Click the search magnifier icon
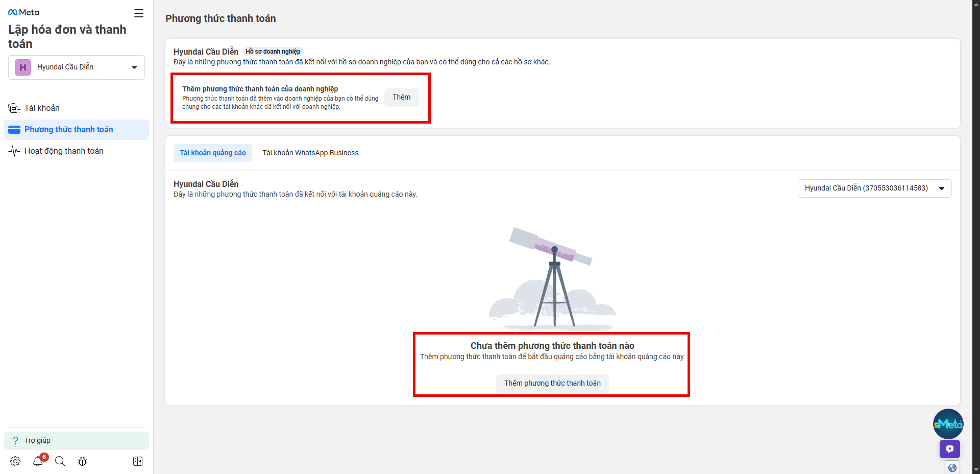The height and width of the screenshot is (474, 980). pyautogui.click(x=60, y=461)
